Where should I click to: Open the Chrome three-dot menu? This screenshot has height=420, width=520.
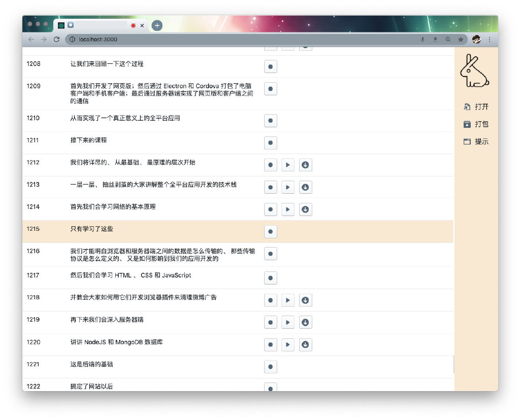(x=489, y=39)
